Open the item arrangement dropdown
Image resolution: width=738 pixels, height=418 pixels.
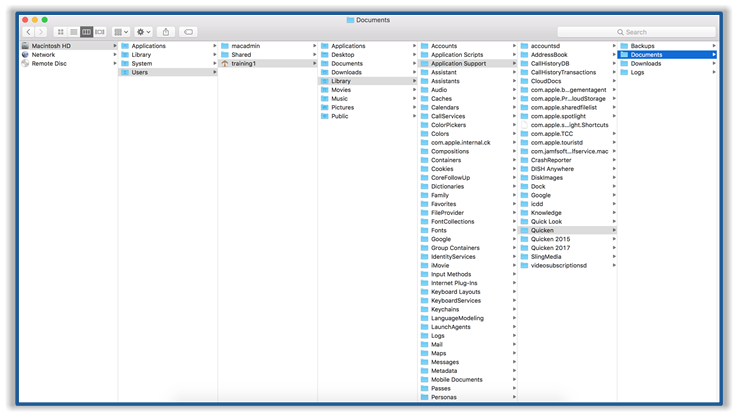click(121, 32)
